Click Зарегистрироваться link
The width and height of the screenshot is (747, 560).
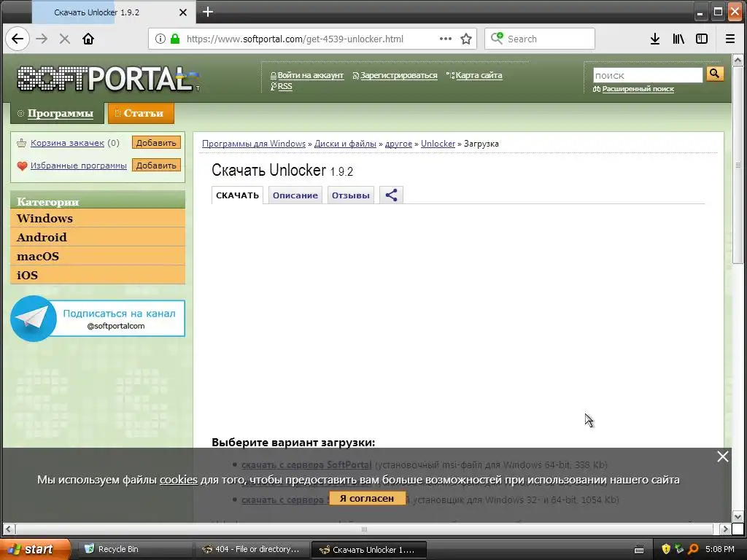399,75
